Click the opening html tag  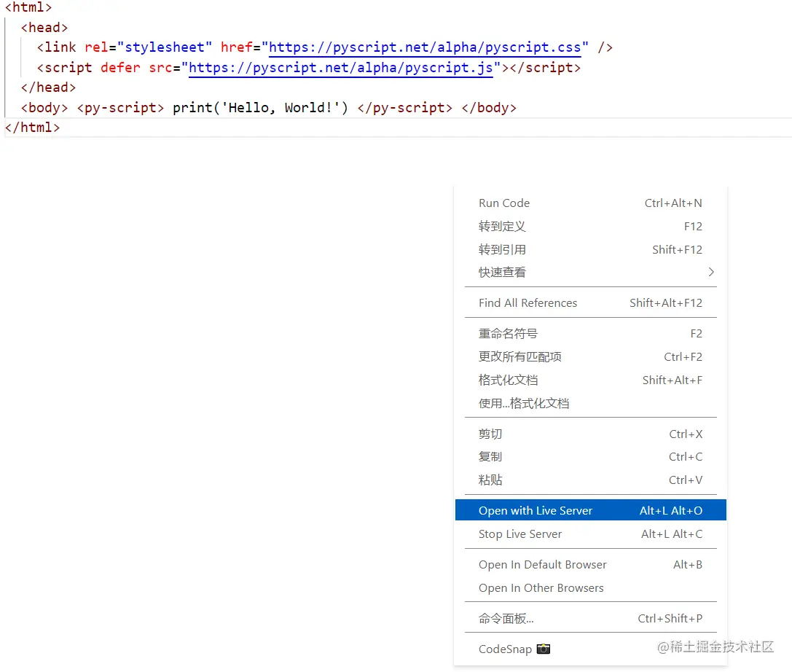click(x=28, y=7)
